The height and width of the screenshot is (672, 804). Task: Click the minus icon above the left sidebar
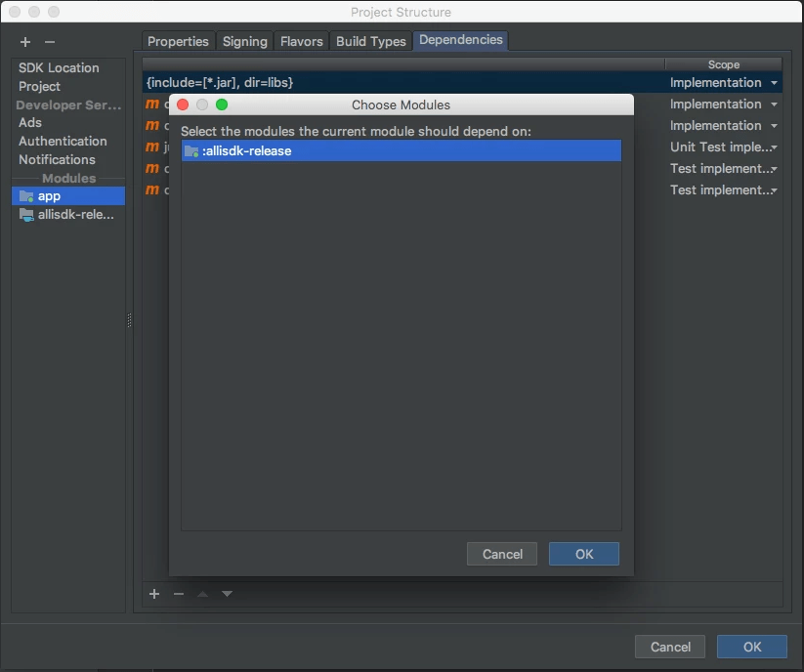(x=49, y=42)
